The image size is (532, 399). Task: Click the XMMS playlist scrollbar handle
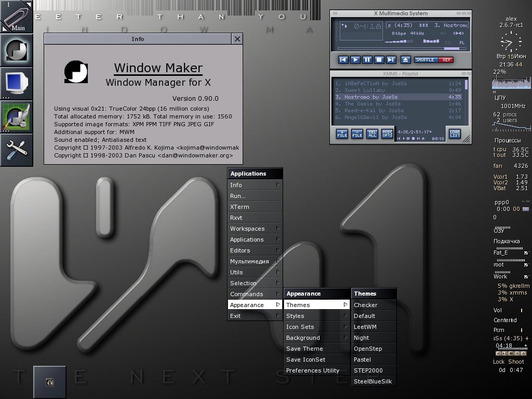(467, 84)
